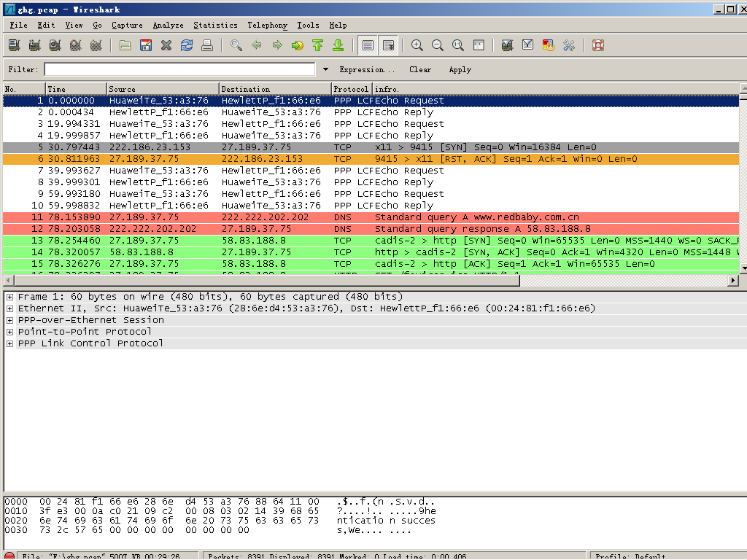Clear the display filter
Image resolution: width=747 pixels, height=560 pixels.
[420, 69]
